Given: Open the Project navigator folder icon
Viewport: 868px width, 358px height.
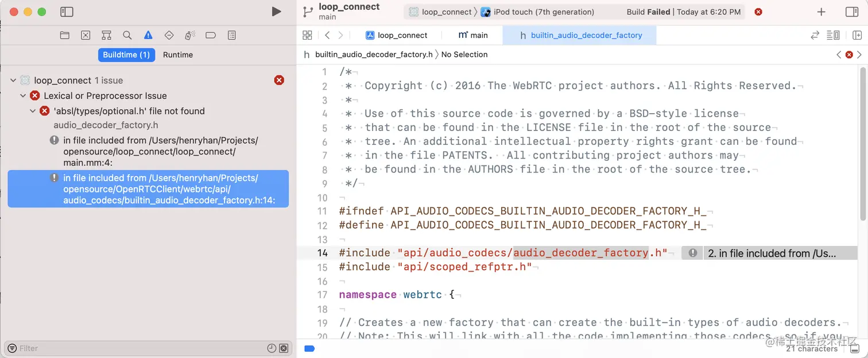Looking at the screenshot, I should pos(65,35).
